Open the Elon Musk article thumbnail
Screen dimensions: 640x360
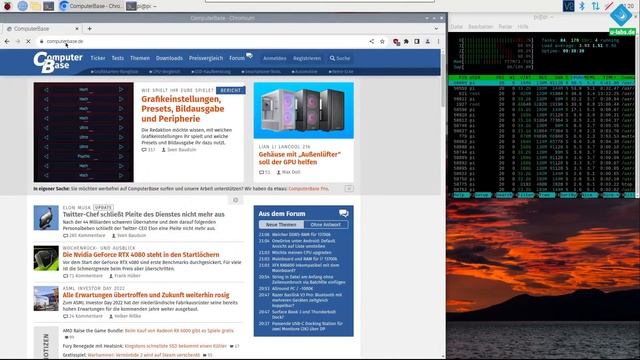pos(46,218)
